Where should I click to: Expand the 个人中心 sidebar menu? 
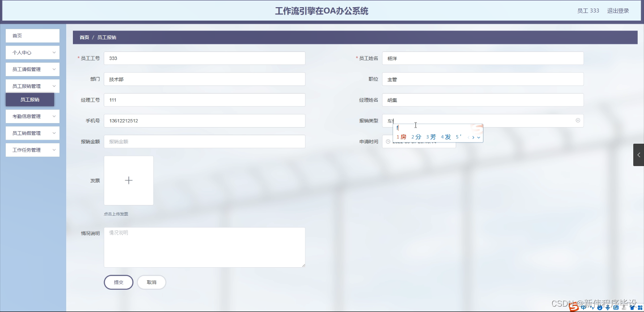click(x=32, y=52)
